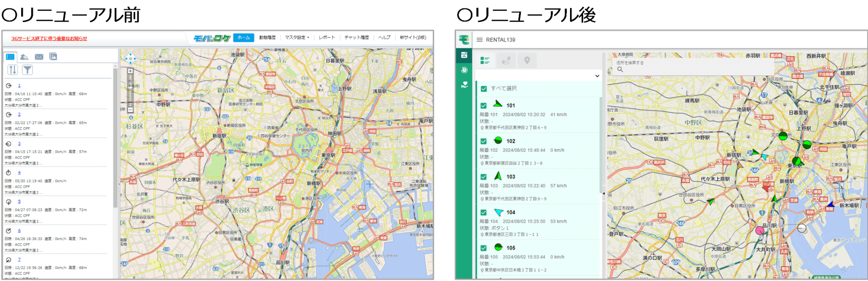Uncheck the checkbox for vehicle 101

click(484, 106)
